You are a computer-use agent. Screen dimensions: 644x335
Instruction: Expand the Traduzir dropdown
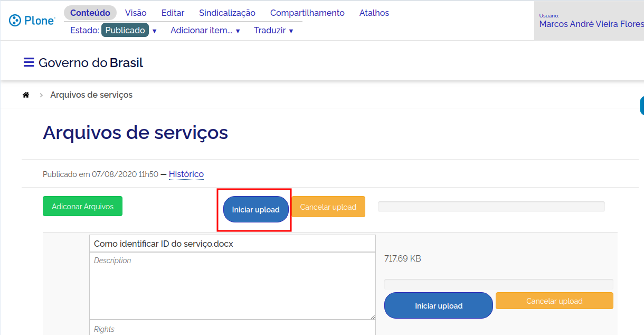(x=273, y=31)
